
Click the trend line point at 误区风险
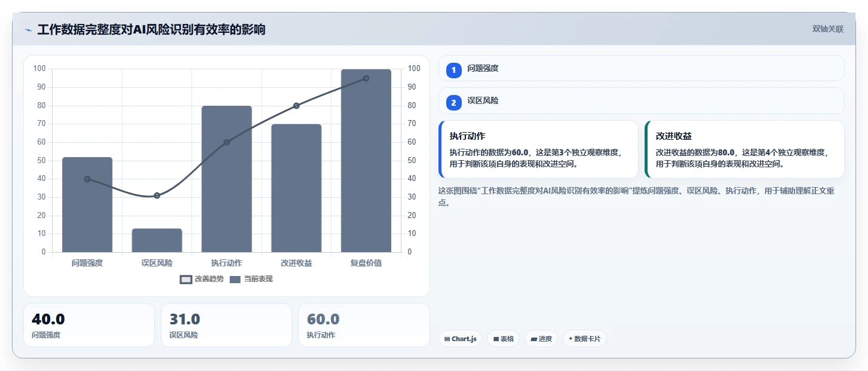tap(157, 195)
